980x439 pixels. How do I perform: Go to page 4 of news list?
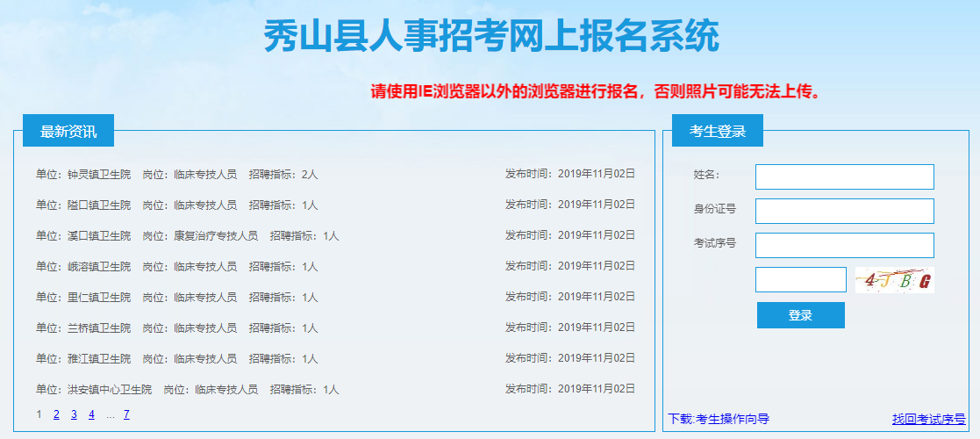(x=91, y=414)
